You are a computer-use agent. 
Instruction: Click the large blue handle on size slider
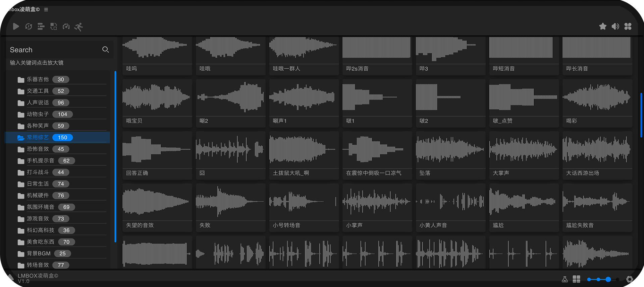608,279
